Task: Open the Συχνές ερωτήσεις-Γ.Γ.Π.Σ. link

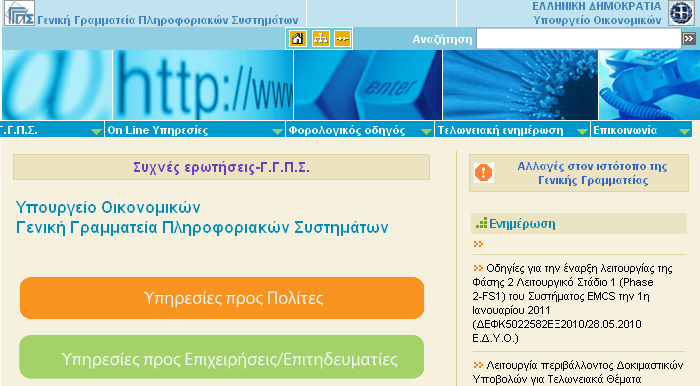Action: [221, 167]
